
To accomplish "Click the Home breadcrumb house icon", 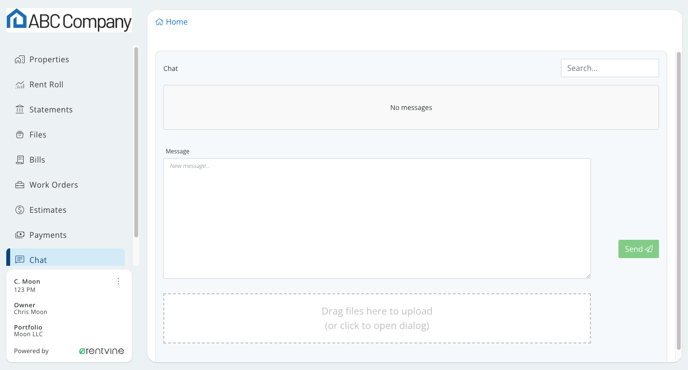I will [x=159, y=22].
